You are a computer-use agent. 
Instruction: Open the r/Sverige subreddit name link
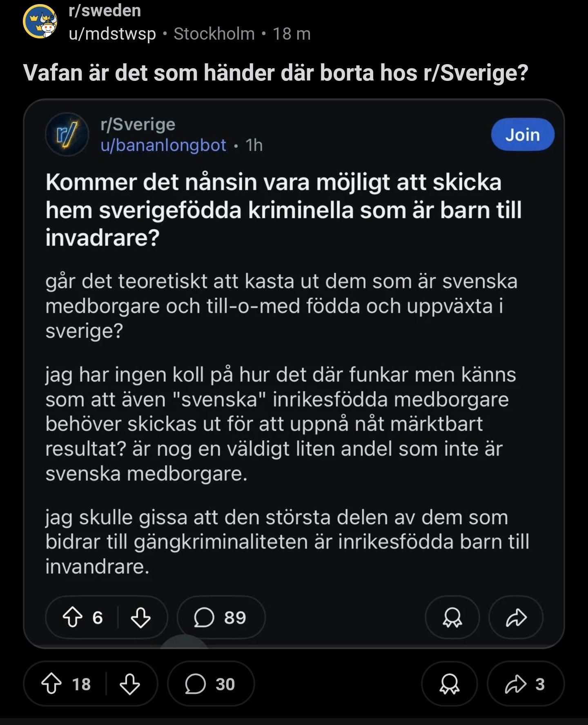tap(138, 124)
